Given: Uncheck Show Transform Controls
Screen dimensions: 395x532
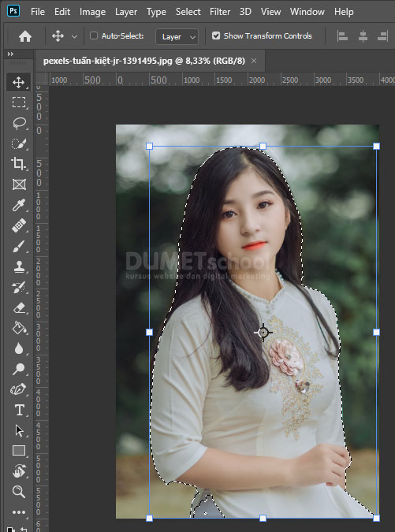Looking at the screenshot, I should point(216,35).
